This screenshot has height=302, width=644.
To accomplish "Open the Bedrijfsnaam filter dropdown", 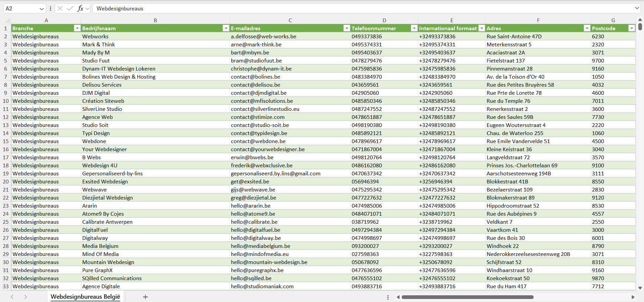I will [226, 29].
